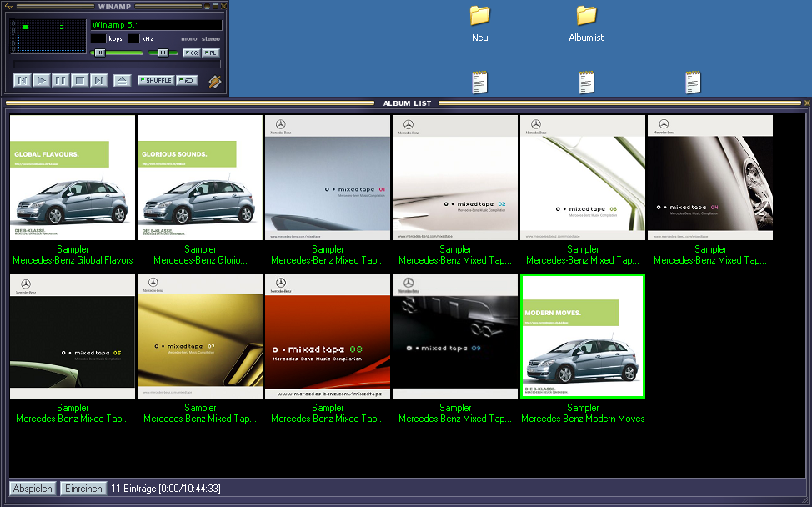Click the 'Einreihen' enqueue button
812x507 pixels.
pyautogui.click(x=83, y=489)
